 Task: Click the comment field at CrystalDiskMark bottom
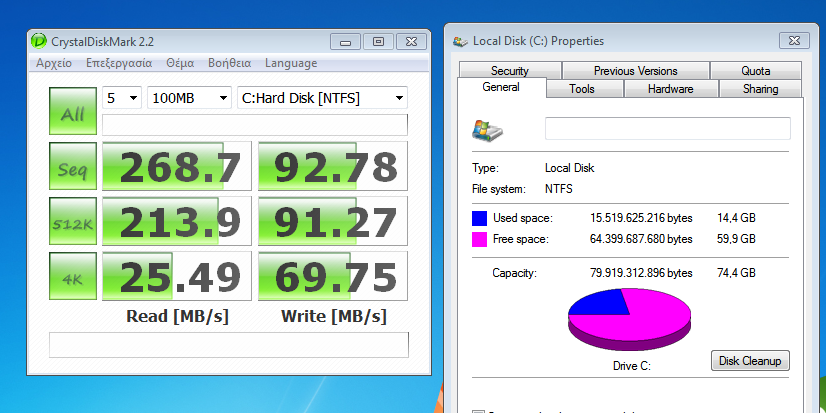click(229, 345)
